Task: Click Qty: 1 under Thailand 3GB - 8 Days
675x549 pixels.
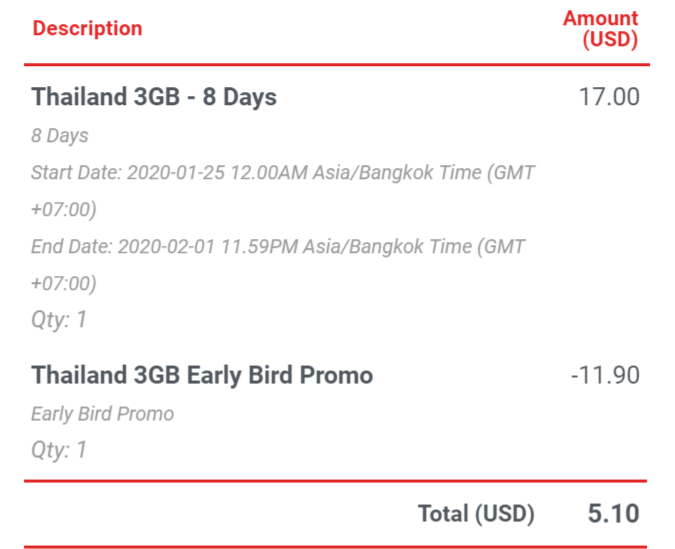Action: pos(59,320)
